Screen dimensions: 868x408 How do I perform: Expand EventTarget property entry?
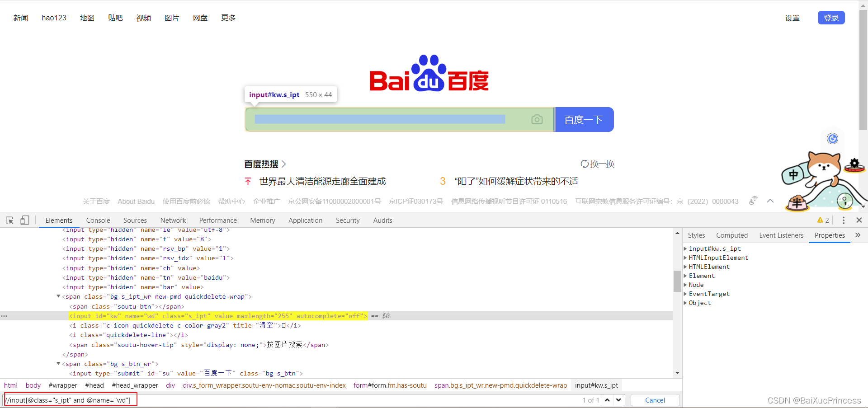(685, 294)
